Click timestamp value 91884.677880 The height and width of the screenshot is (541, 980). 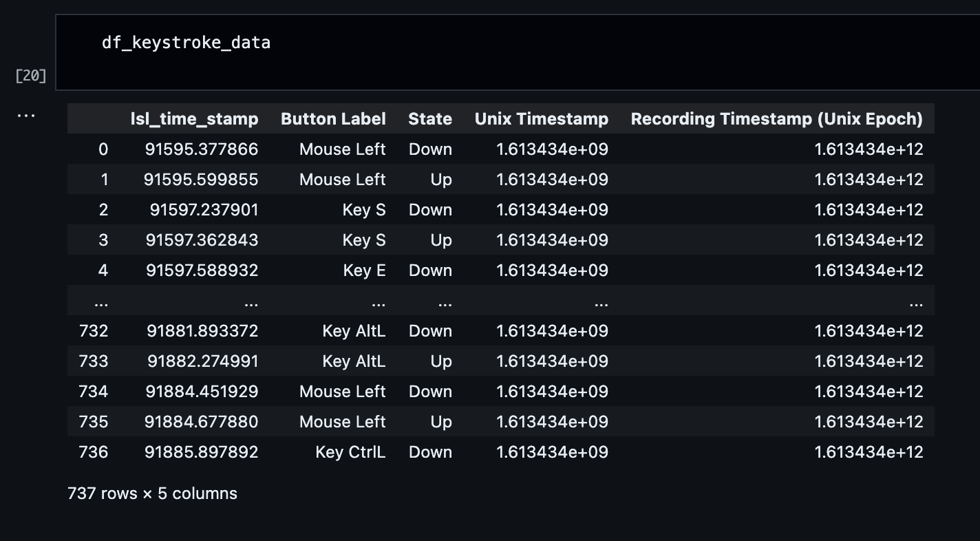201,422
